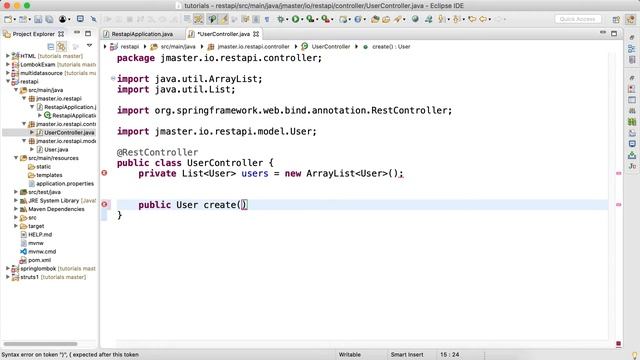Click the Skip All Breakpoints icon
640x360 pixels.
point(93,19)
